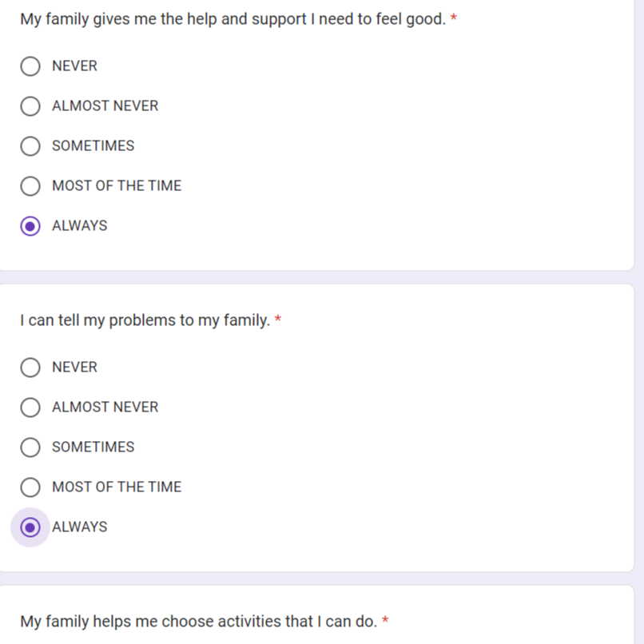The image size is (644, 644).
Task: Choose ALMOST NEVER radio for family support question
Action: [x=30, y=106]
